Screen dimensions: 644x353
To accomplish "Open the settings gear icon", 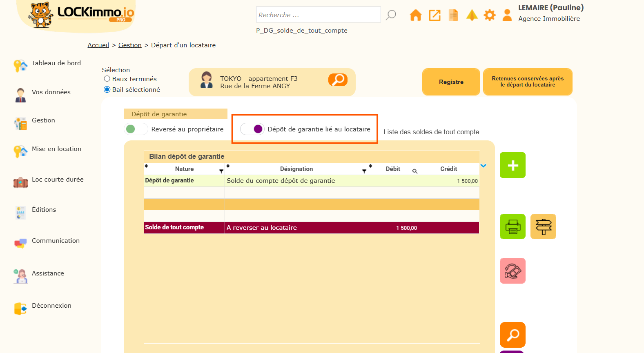I will point(489,16).
